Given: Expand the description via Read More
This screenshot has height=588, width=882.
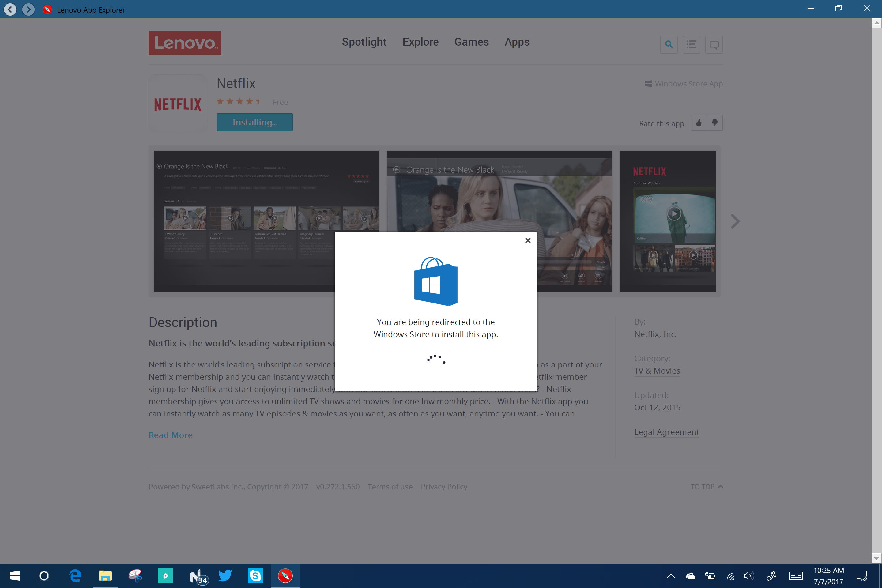Looking at the screenshot, I should (x=170, y=435).
